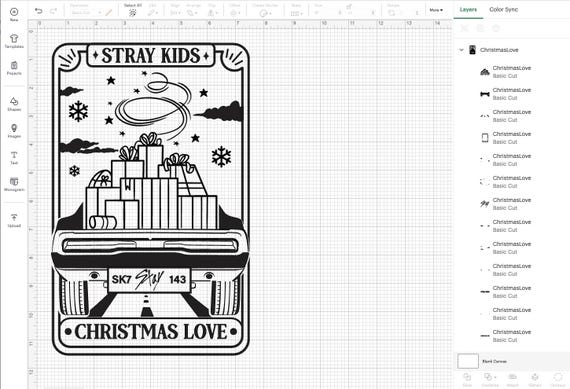Open the Edit tool in toolbar
Screen dimensions: 570x389
[x=152, y=10]
